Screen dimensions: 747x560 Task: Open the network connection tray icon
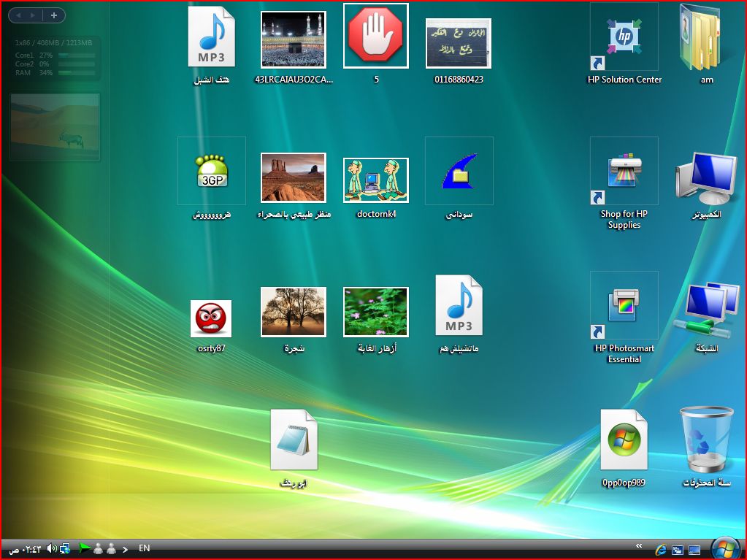coord(65,548)
